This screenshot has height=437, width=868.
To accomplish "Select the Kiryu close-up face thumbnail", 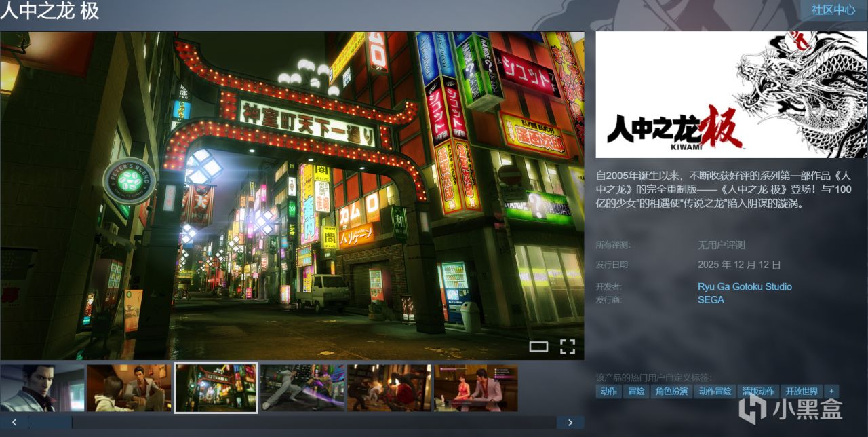I will (x=42, y=388).
